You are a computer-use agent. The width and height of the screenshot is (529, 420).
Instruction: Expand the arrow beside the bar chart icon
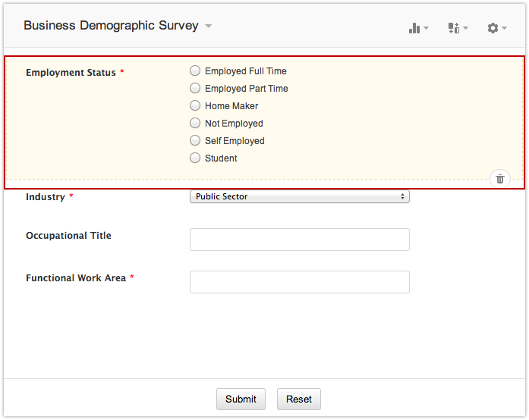(x=426, y=28)
